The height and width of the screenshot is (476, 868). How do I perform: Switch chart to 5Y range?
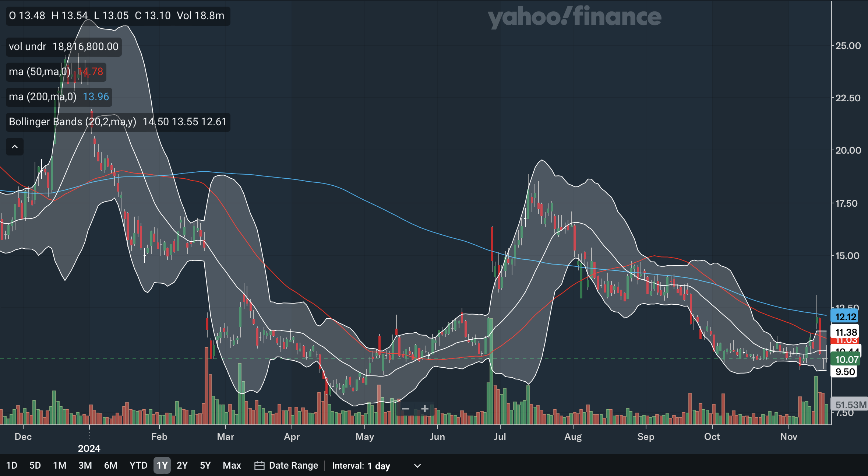pyautogui.click(x=205, y=466)
